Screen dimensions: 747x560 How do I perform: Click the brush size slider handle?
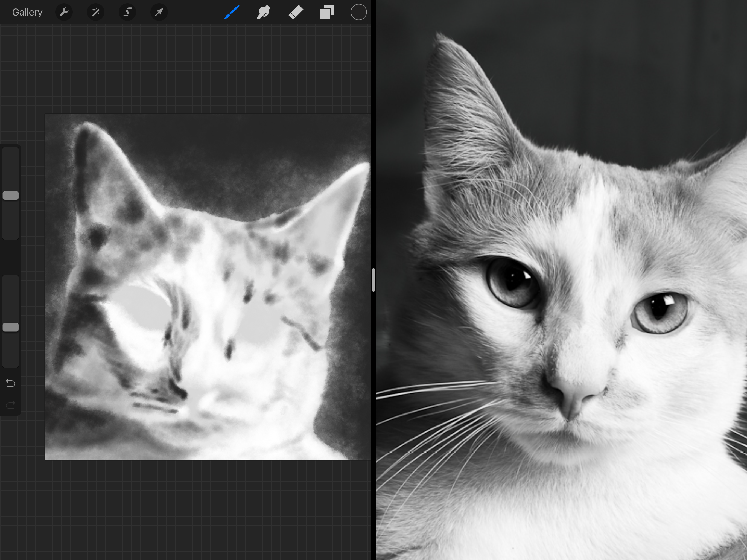tap(11, 195)
